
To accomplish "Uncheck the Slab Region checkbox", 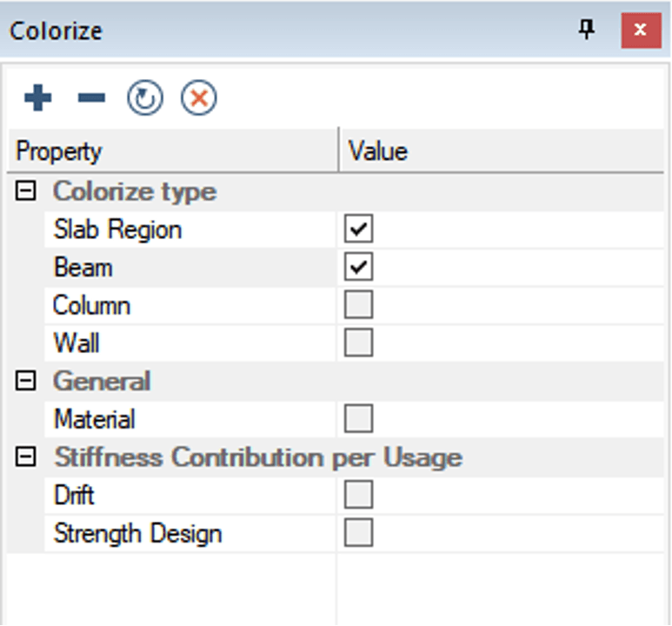I will (x=358, y=230).
